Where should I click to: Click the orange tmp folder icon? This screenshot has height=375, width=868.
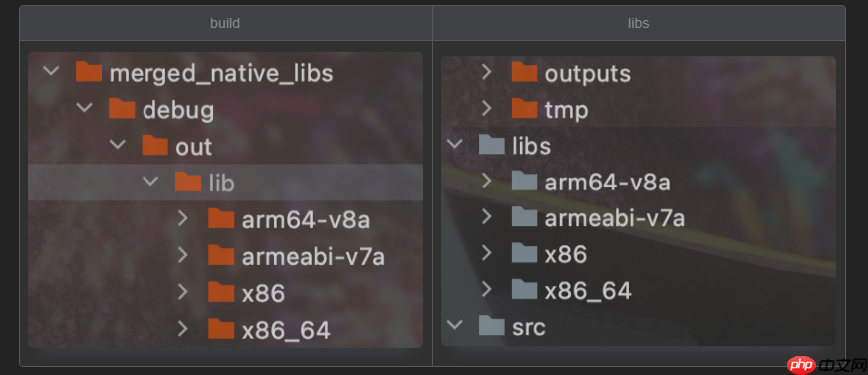tap(524, 109)
